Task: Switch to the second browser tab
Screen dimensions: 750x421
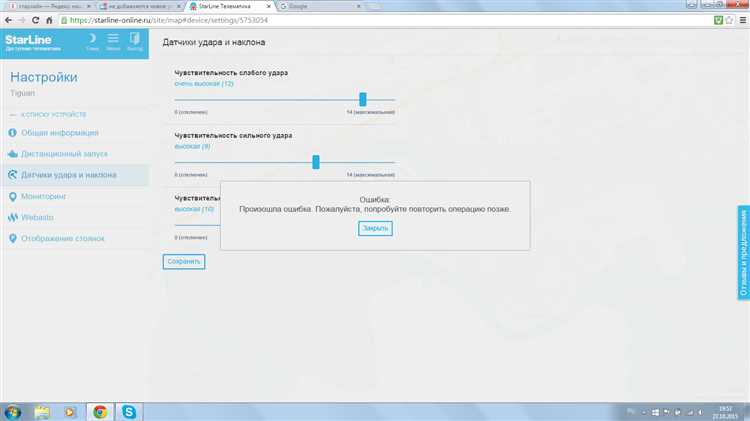Action: [140, 6]
